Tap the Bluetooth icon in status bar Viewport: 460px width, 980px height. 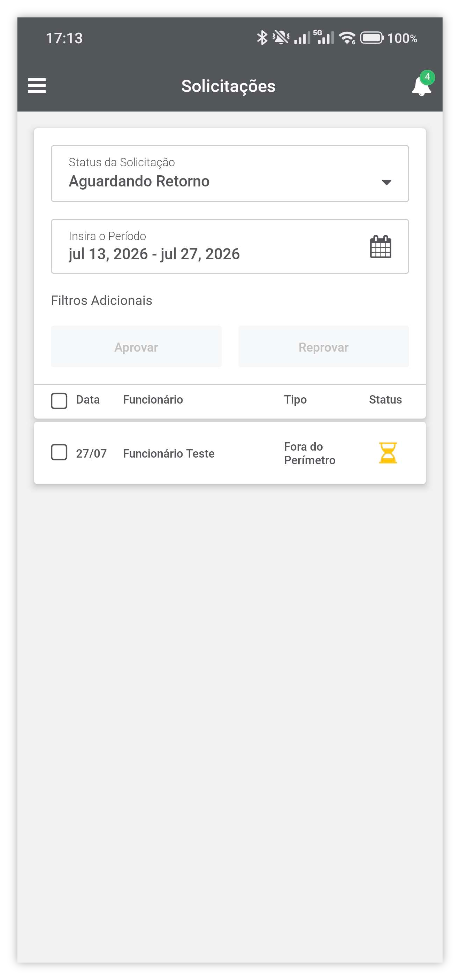262,38
